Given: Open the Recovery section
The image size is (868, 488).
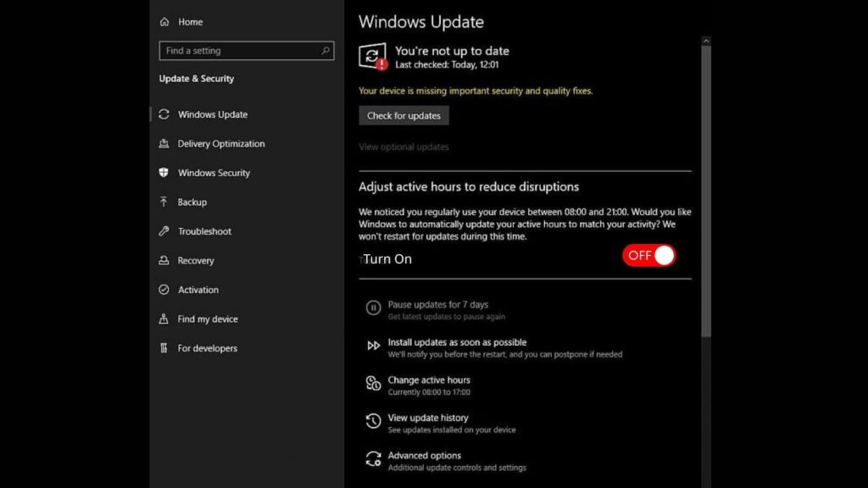Looking at the screenshot, I should tap(196, 260).
